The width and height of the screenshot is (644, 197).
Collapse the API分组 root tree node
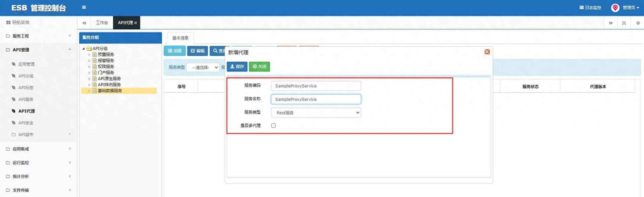coord(84,49)
